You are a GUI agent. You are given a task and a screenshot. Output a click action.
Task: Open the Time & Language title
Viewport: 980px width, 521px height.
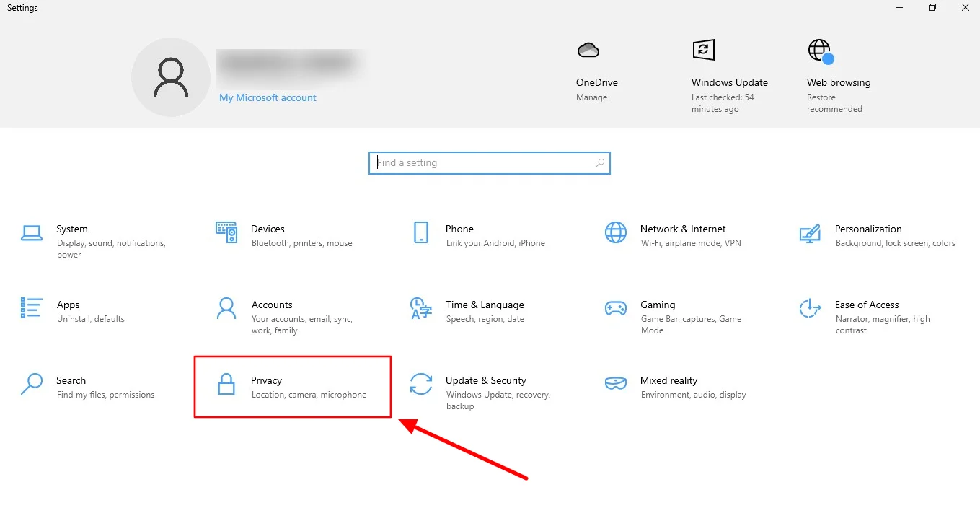485,305
